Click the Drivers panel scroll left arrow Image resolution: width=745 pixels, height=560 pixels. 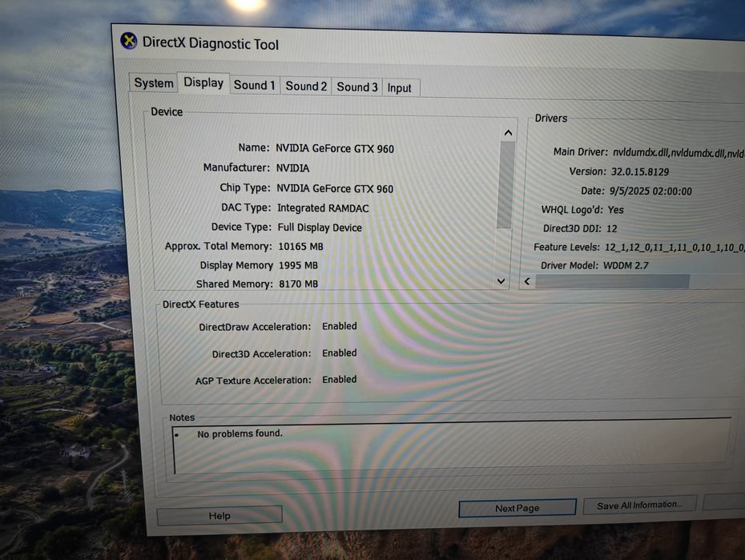[527, 281]
